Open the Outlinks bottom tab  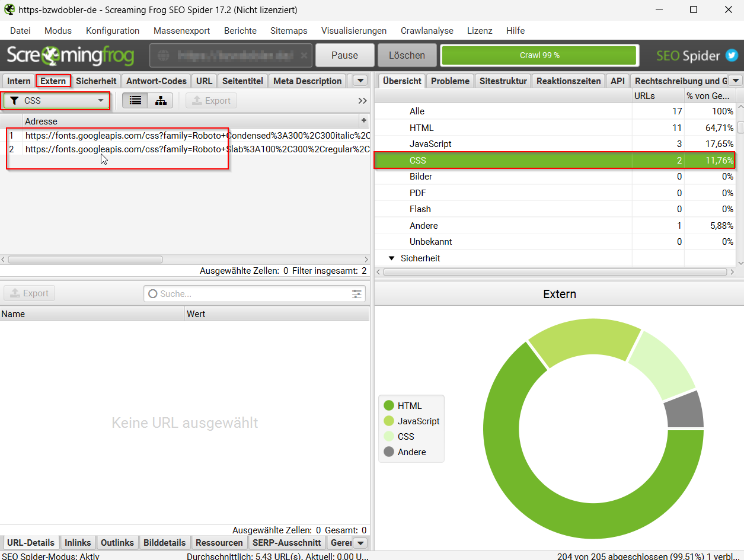point(117,543)
